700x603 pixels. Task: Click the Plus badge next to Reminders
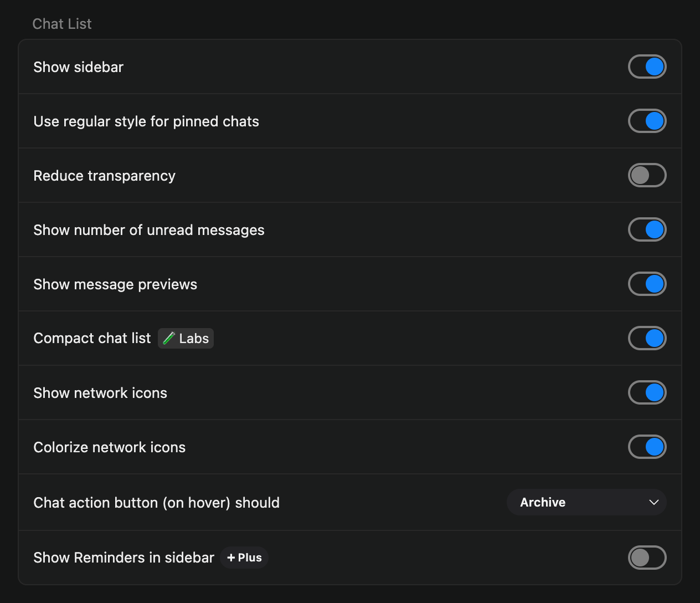(x=244, y=558)
